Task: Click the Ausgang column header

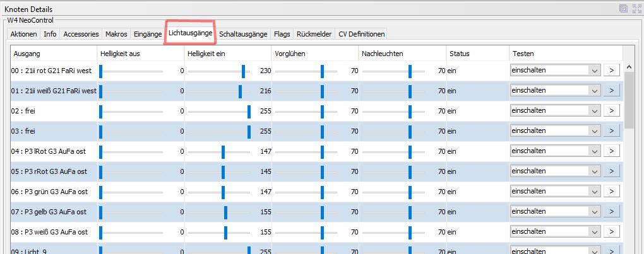Action: tap(54, 54)
